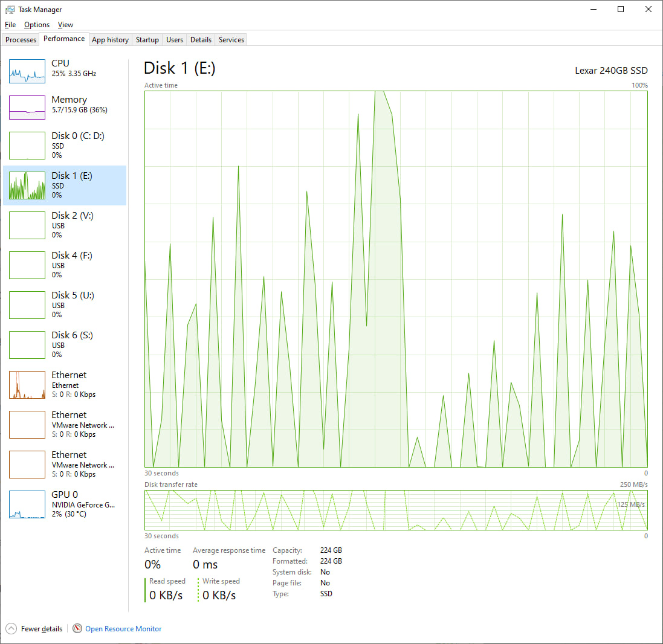Viewport: 663px width, 644px height.
Task: Click the Lexar 240GB SSD label
Action: click(611, 71)
